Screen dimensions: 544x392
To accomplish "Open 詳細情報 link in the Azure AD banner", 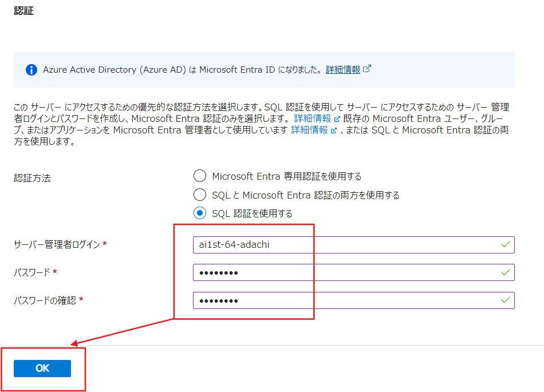I will click(343, 70).
